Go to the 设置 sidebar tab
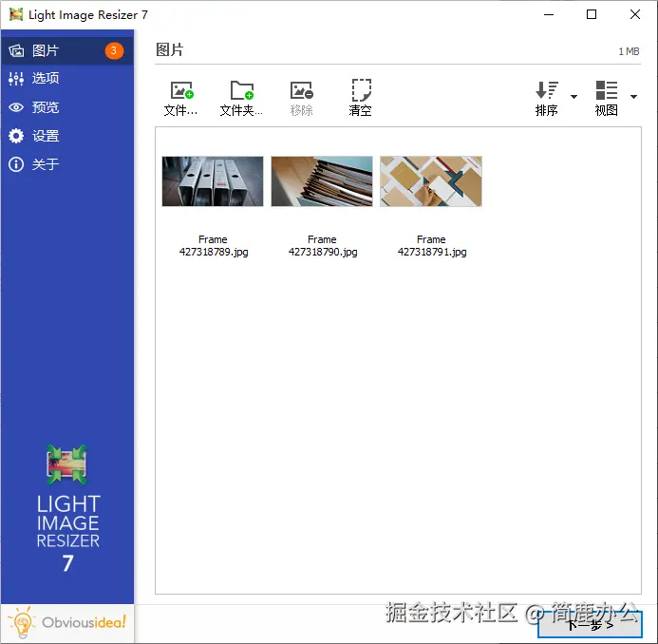The height and width of the screenshot is (644, 658). tap(67, 136)
